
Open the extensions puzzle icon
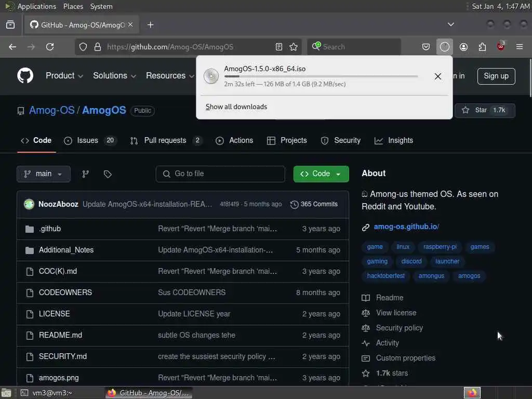(x=482, y=47)
